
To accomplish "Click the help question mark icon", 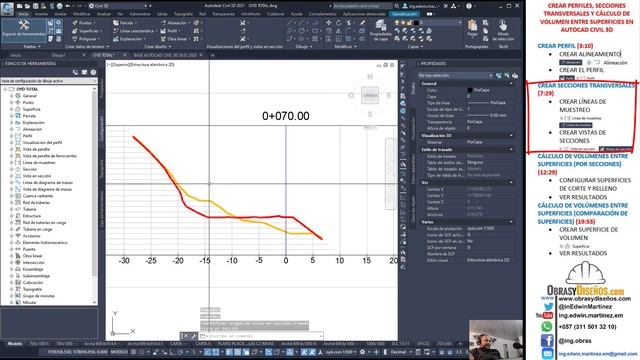I will pyautogui.click(x=469, y=6).
